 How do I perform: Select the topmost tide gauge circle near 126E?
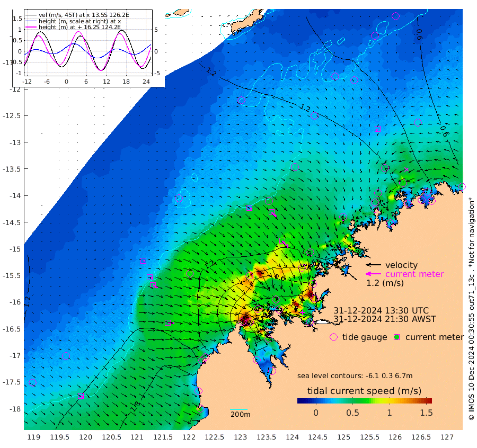pyautogui.click(x=395, y=16)
